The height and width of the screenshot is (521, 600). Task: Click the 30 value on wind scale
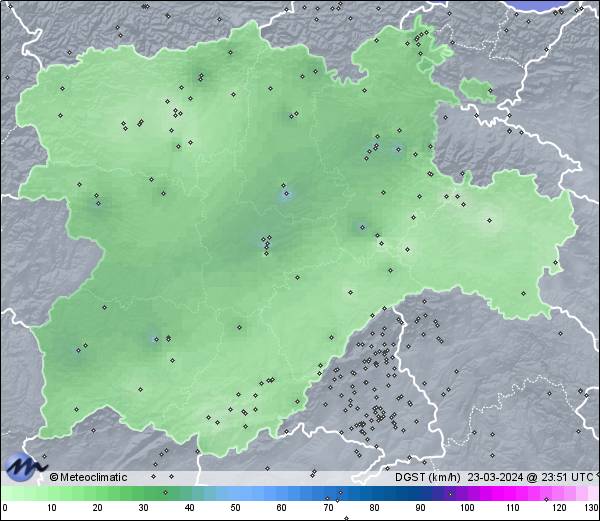[143, 508]
